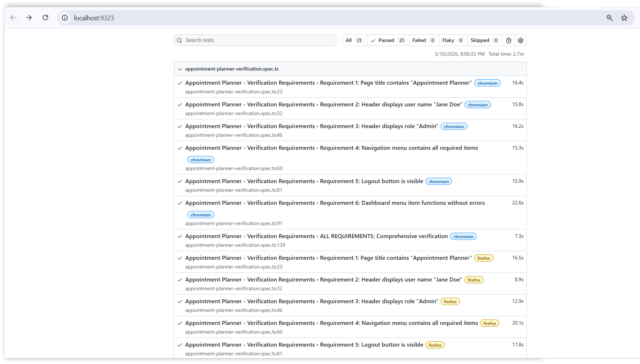Screen dimensions: 640x364
Task: Click passed checkmark on firefox Requirement 5
Action: (x=180, y=345)
